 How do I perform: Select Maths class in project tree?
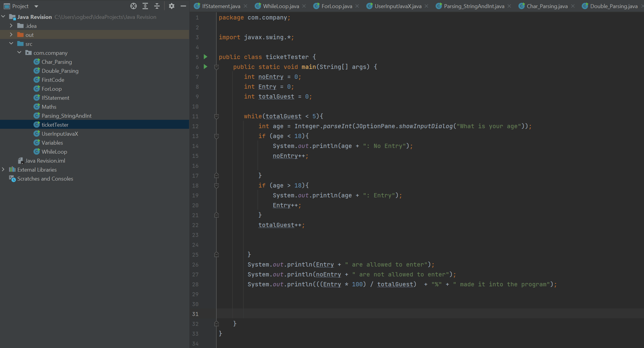[x=49, y=107]
